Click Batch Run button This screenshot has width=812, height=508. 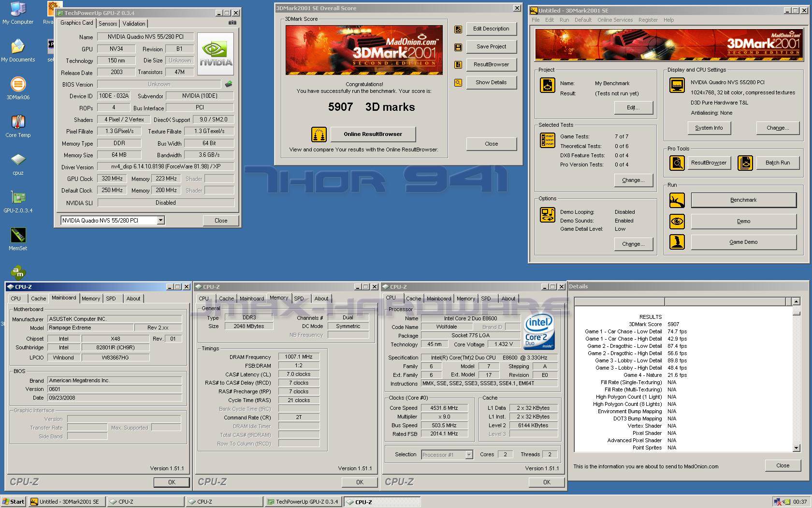(778, 163)
